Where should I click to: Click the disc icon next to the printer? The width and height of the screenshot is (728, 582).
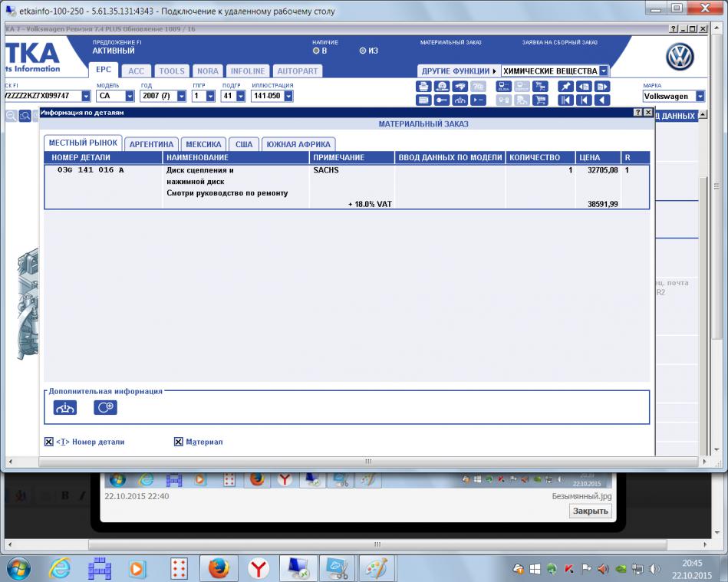point(442,87)
